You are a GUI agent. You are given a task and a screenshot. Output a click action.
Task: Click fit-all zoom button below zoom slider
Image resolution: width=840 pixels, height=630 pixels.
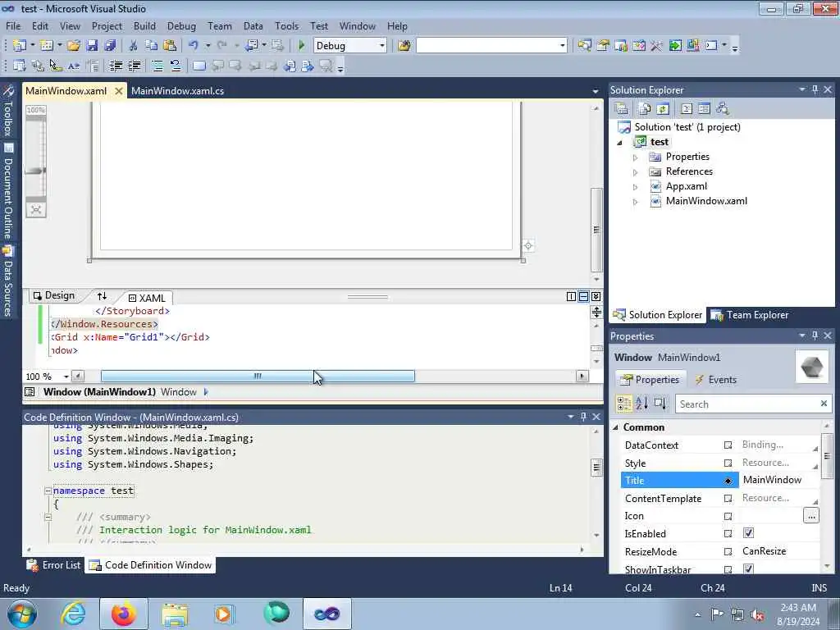tap(36, 209)
